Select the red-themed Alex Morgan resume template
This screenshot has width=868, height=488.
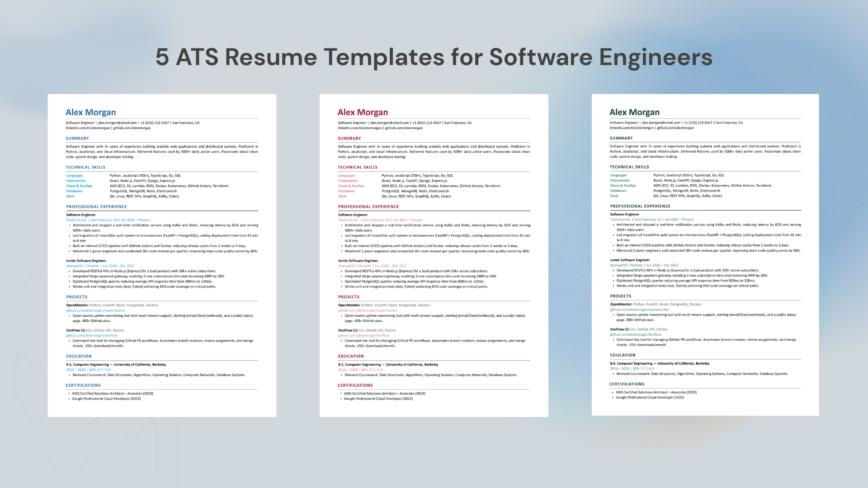click(x=434, y=255)
